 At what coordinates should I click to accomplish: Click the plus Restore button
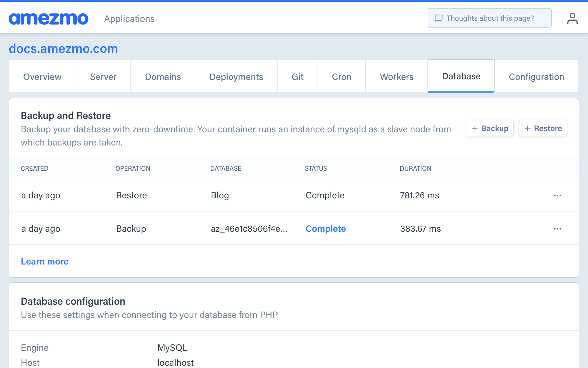(x=543, y=128)
